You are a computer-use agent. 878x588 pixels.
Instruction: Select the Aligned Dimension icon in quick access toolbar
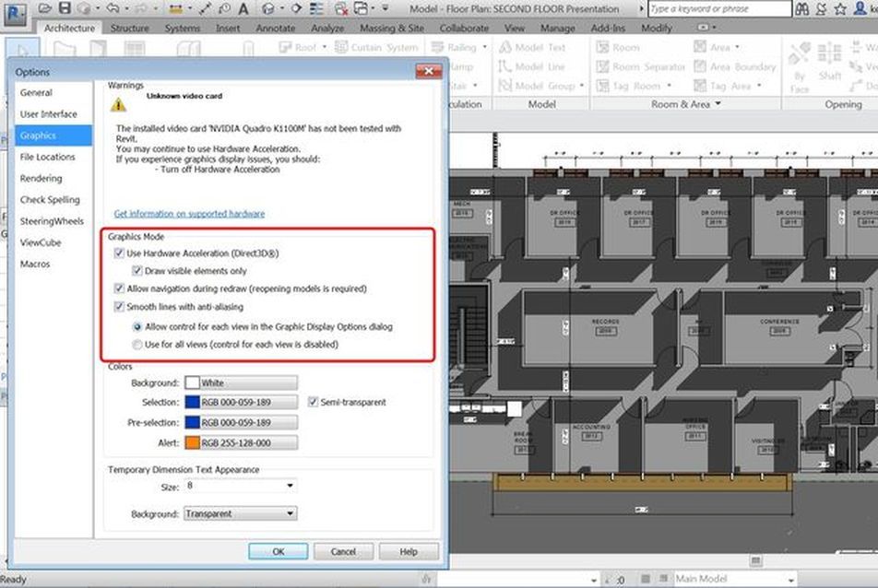pyautogui.click(x=206, y=8)
